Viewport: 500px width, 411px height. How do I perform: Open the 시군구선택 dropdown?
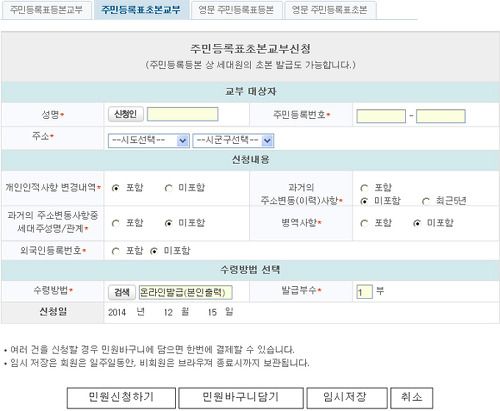[233, 141]
